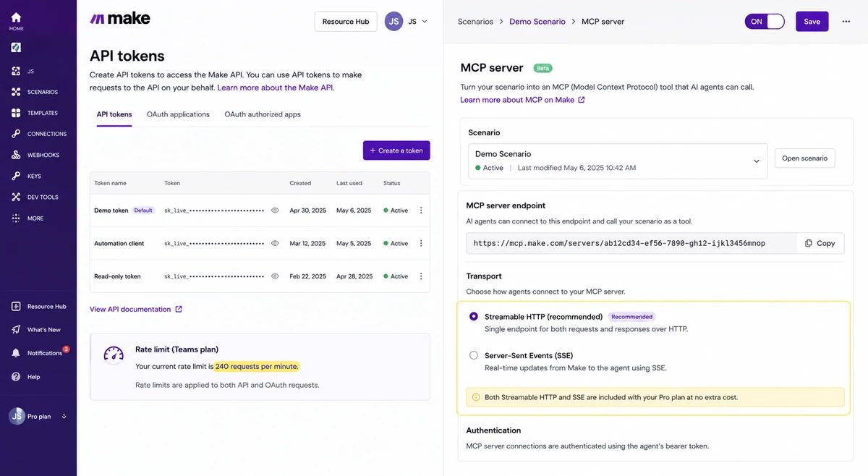The width and height of the screenshot is (868, 476).
Task: Click the Status column header
Action: pos(391,183)
